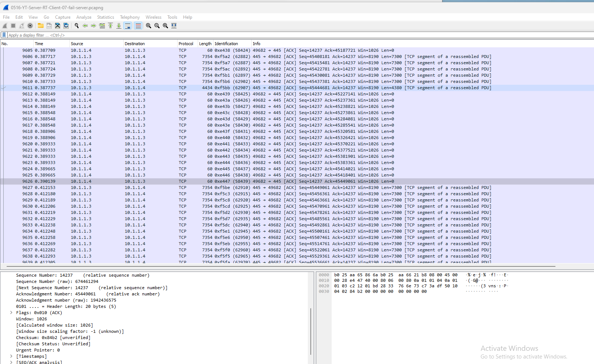Image resolution: width=594 pixels, height=364 pixels.
Task: Open capture options
Action: [x=30, y=26]
